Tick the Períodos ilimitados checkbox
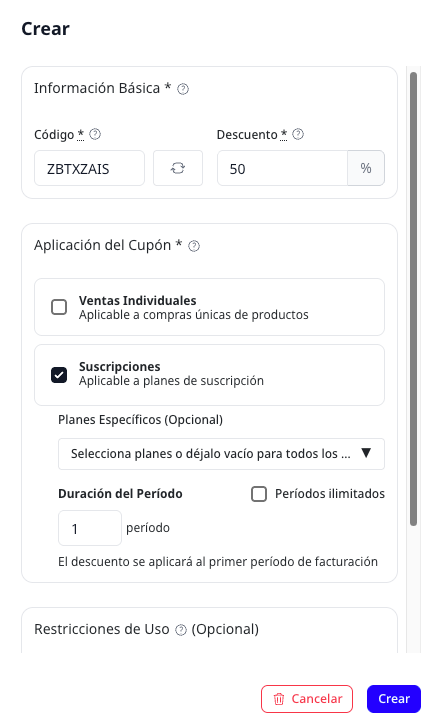Image resolution: width=442 pixels, height=725 pixels. tap(259, 494)
